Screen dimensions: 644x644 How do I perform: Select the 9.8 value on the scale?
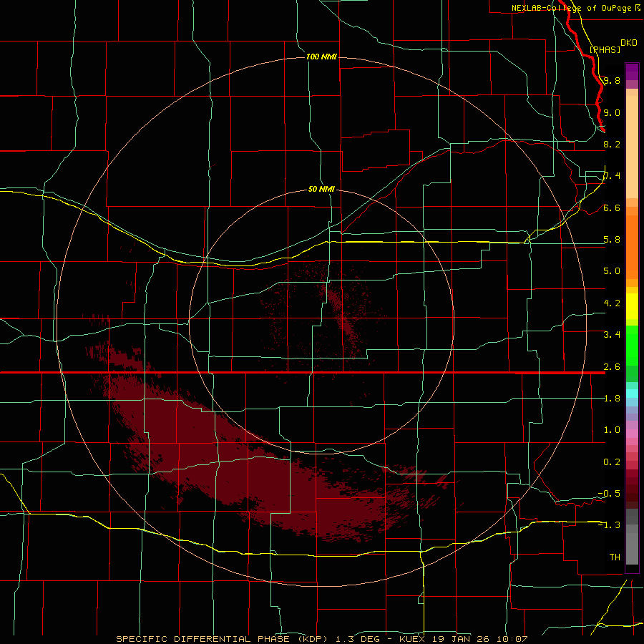pyautogui.click(x=612, y=80)
